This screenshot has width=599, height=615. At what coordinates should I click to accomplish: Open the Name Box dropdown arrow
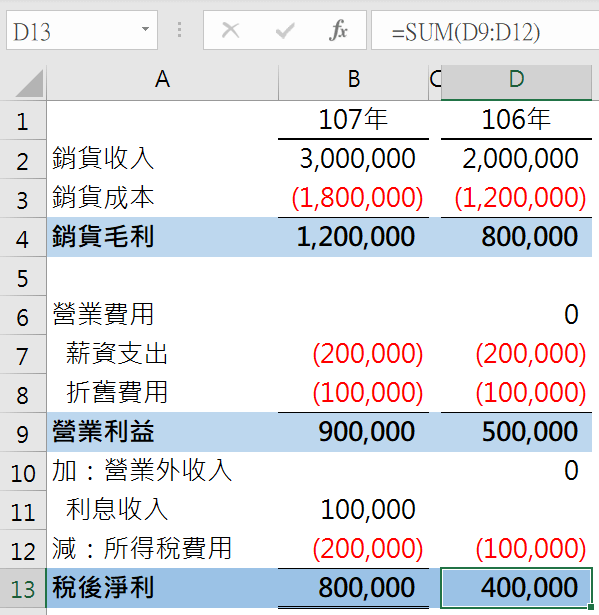pos(146,29)
